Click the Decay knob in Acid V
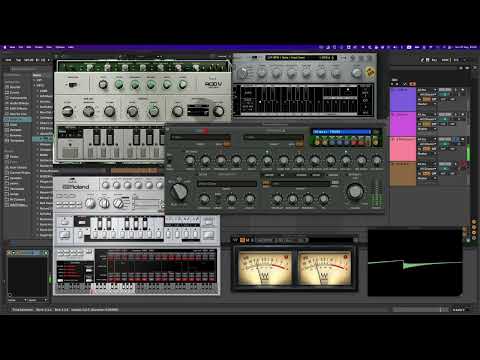 pyautogui.click(x=167, y=85)
